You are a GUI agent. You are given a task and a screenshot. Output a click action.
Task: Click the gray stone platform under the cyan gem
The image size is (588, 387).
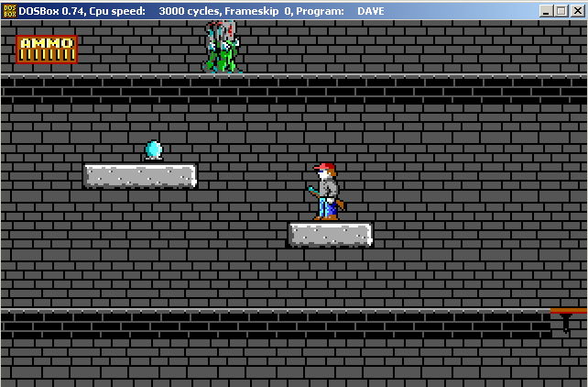140,175
